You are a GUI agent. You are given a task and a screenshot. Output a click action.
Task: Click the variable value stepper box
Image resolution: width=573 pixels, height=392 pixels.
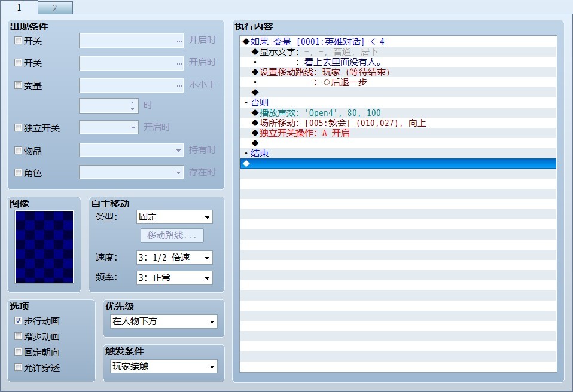(109, 106)
